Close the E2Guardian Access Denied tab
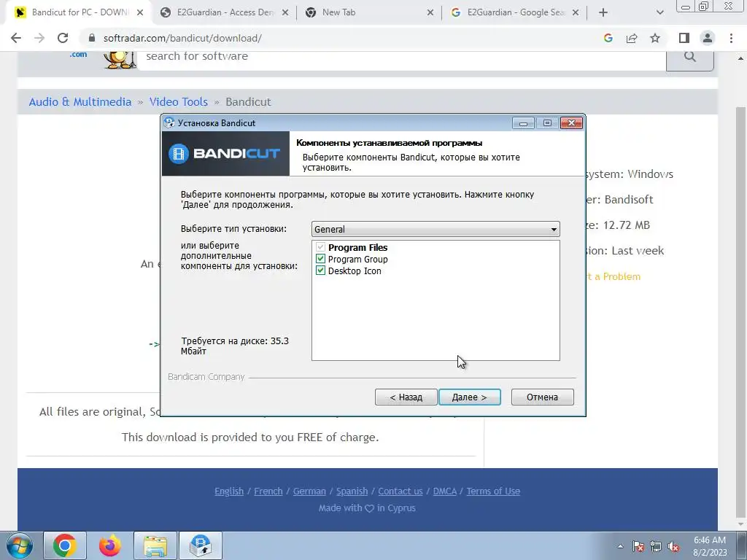Screen dimensions: 747x560 tap(285, 12)
